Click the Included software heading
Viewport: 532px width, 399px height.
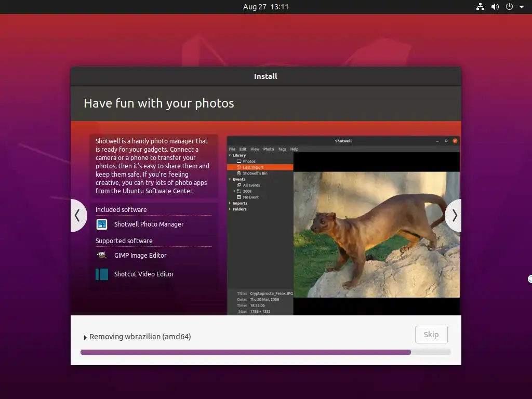pos(121,210)
